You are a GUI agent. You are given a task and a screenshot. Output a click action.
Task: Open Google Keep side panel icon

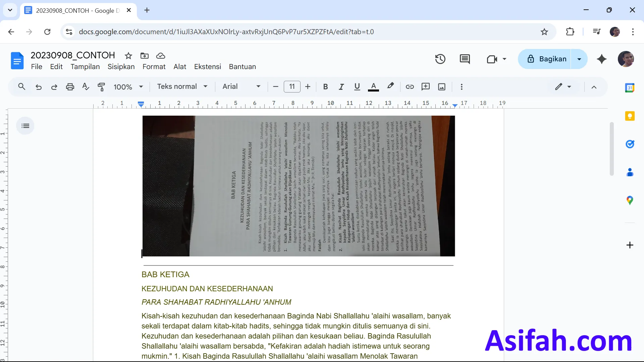point(630,116)
